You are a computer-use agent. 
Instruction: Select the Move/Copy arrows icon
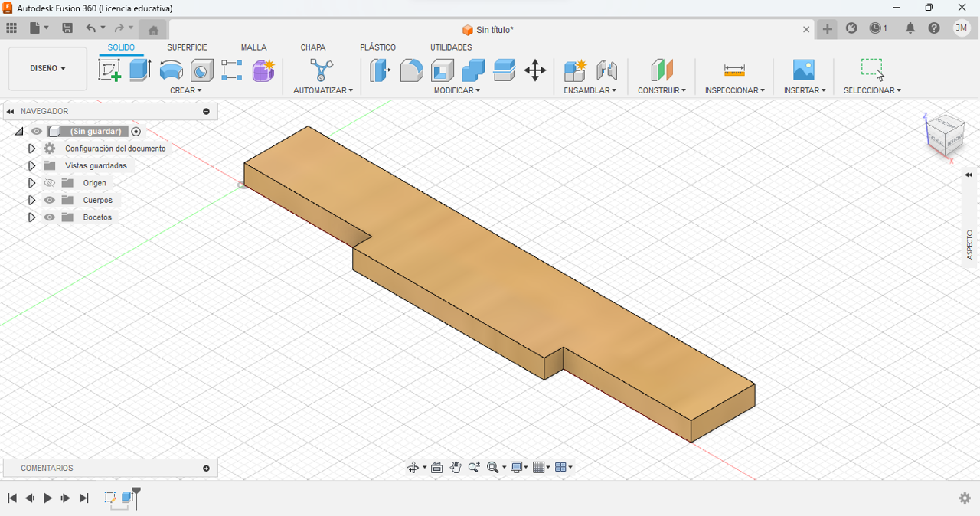coord(535,70)
